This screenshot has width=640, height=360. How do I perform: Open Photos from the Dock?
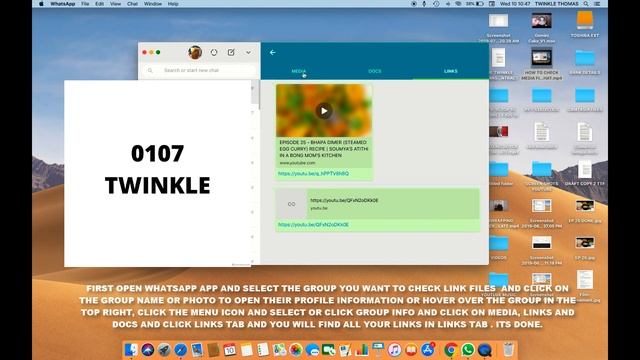296,350
